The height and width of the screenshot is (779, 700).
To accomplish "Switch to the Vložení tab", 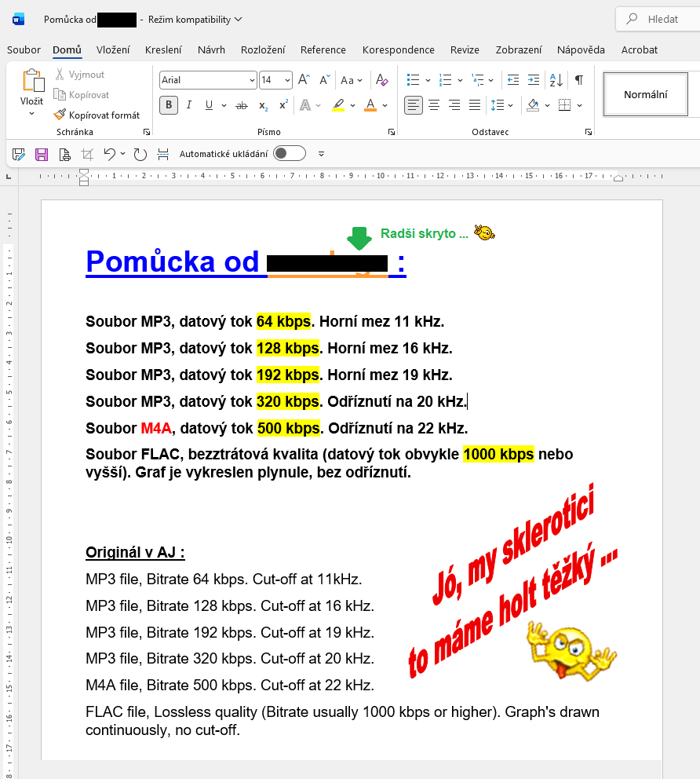I will click(113, 49).
